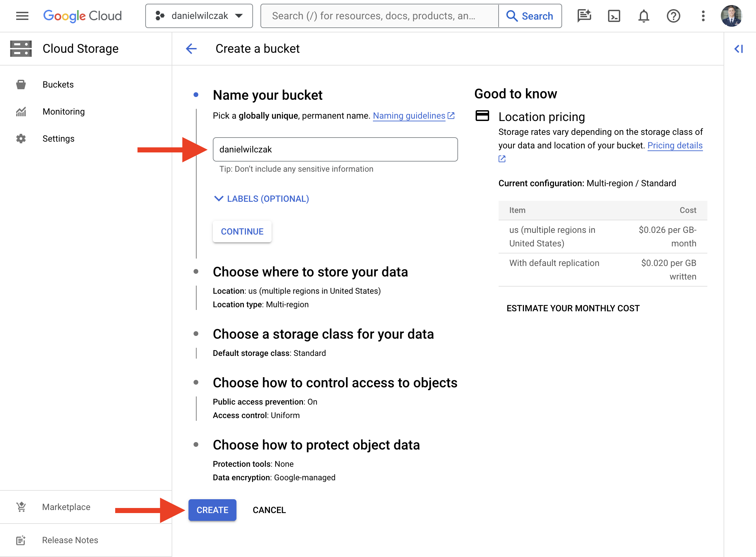Click the Name your bucket step heading

pyautogui.click(x=268, y=95)
